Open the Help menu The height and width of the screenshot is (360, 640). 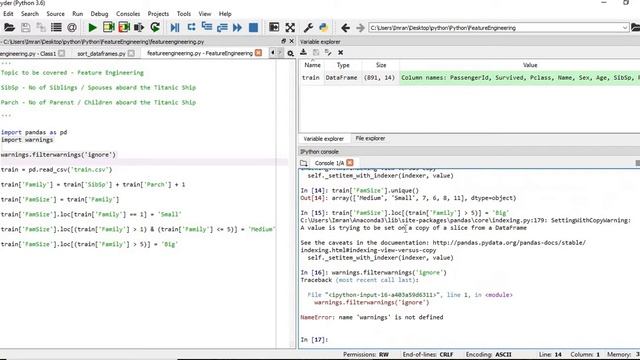[225, 14]
